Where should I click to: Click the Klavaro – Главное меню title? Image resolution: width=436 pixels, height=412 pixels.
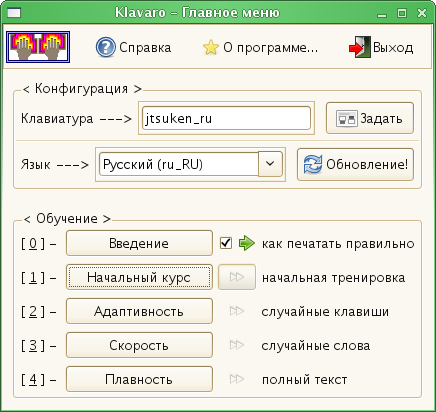[x=197, y=13]
